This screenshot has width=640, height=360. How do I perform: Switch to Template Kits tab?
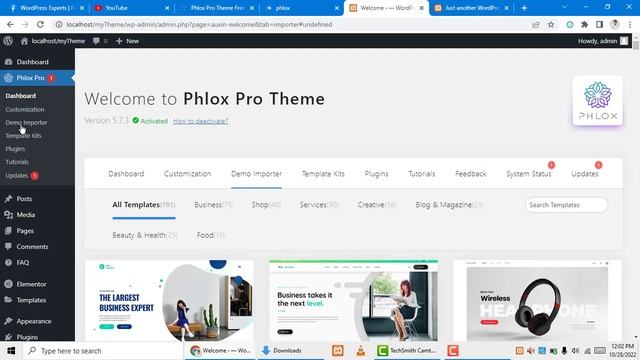323,174
